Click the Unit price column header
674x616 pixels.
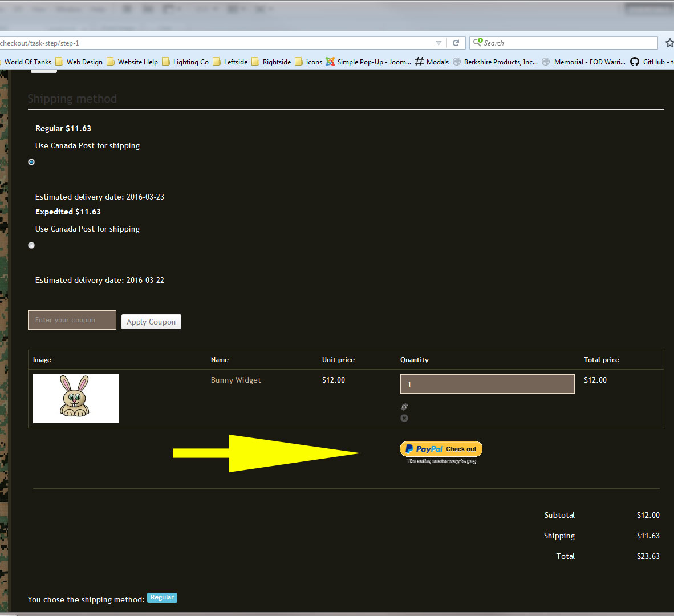tap(338, 360)
